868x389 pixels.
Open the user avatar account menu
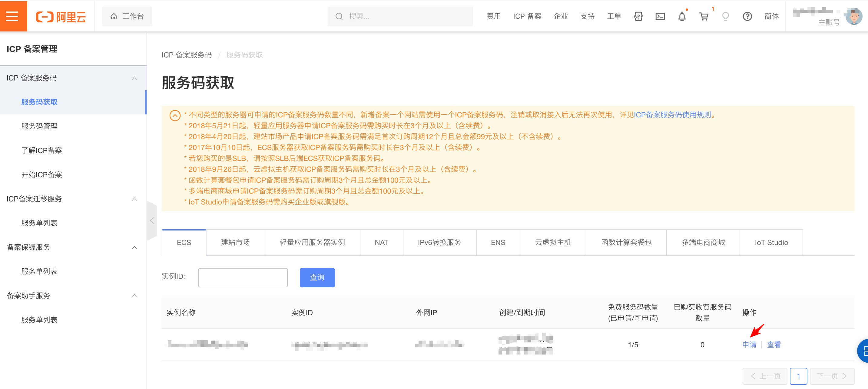[x=854, y=16]
